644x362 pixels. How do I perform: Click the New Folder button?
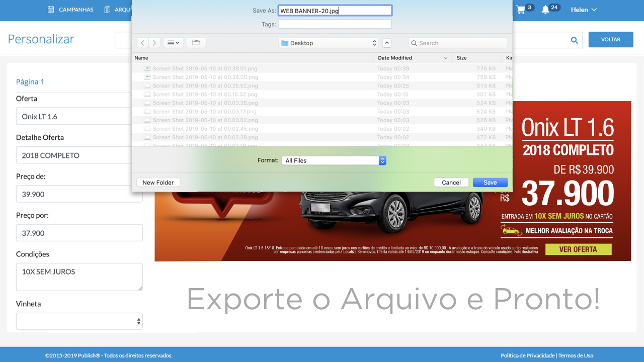158,183
